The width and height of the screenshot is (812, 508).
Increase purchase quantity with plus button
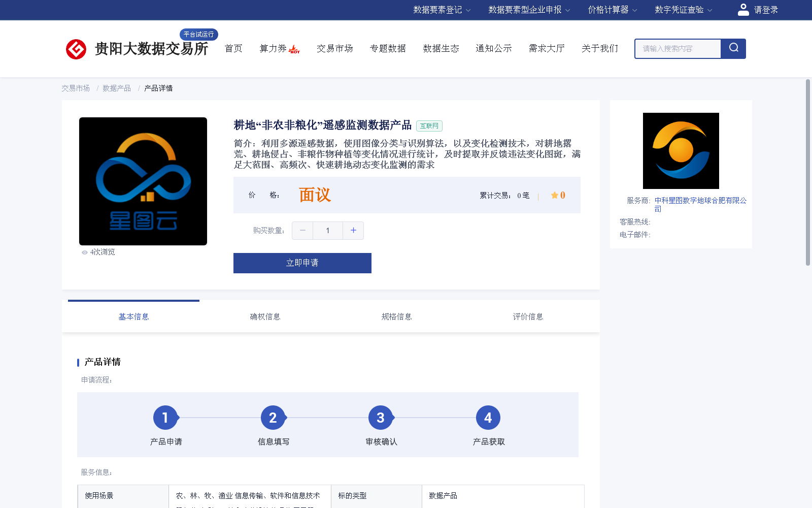[x=353, y=231]
